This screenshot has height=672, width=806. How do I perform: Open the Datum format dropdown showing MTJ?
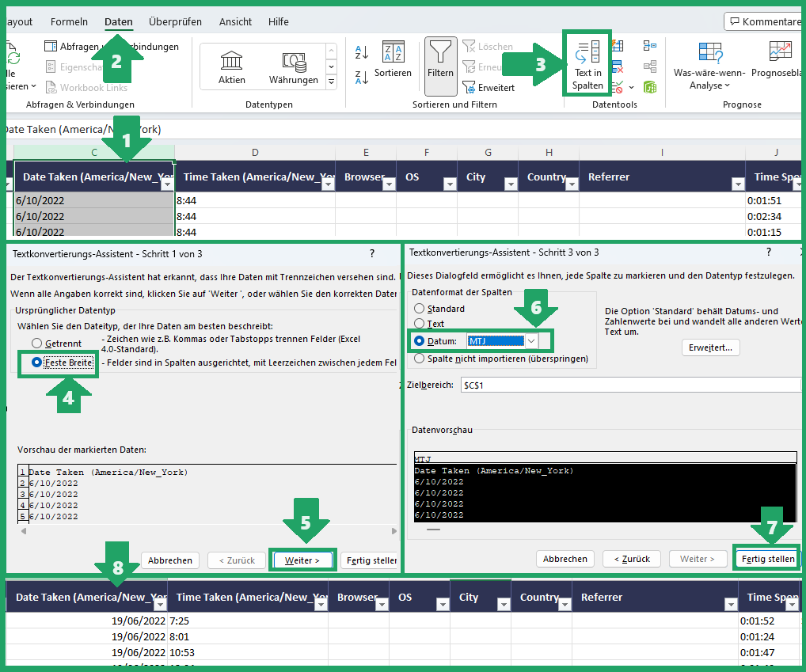(x=531, y=340)
